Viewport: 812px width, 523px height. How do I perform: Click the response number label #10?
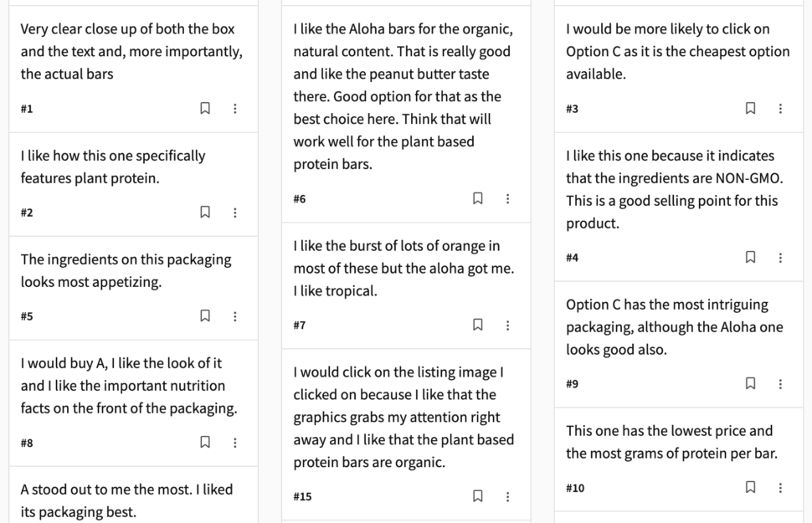[575, 489]
